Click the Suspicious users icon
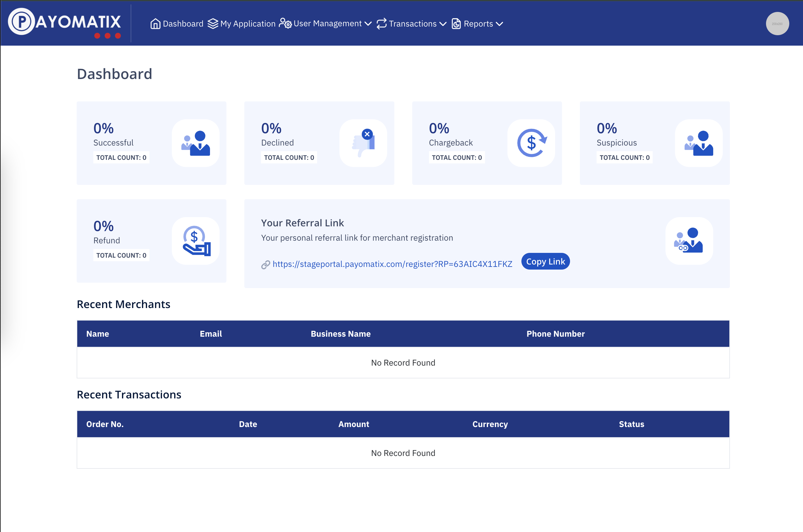Viewport: 803px width, 532px height. [699, 143]
